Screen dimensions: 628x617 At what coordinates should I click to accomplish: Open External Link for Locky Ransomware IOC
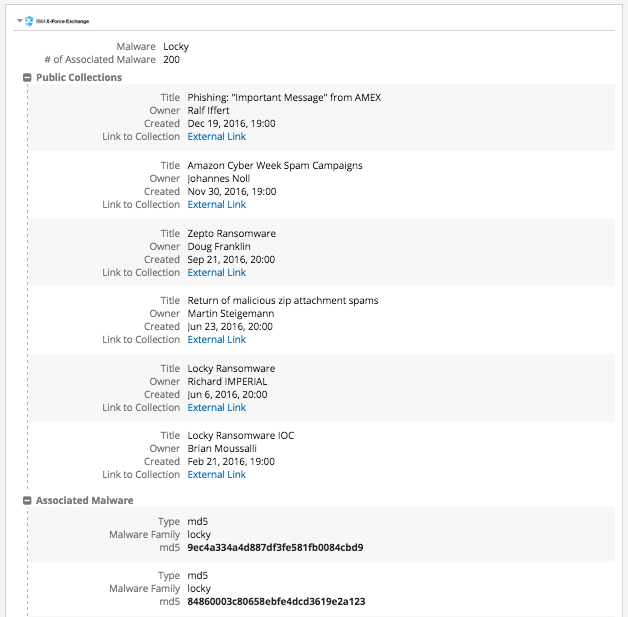pos(217,474)
